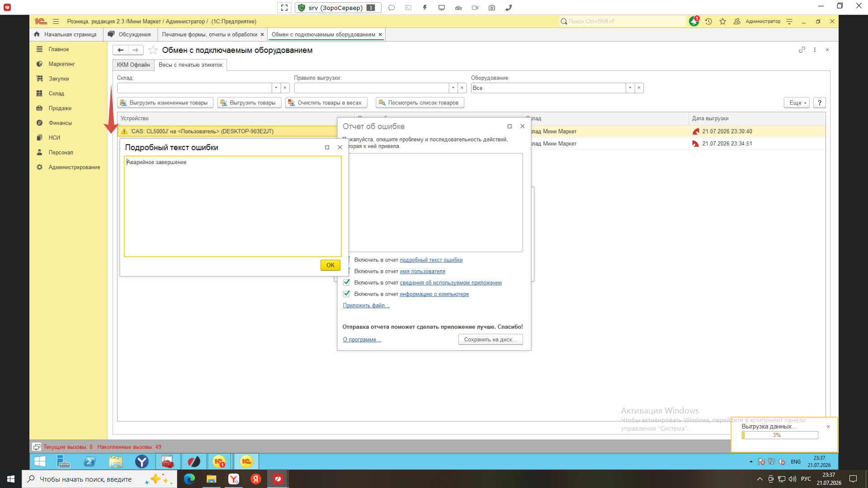Open help question mark button
The width and height of the screenshot is (868, 488).
(x=819, y=103)
